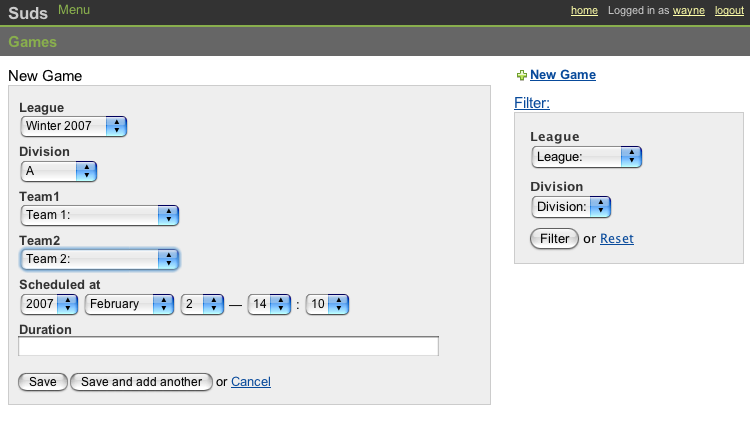Change the scheduled minute 10 dropdown
This screenshot has height=427, width=750.
[x=327, y=304]
